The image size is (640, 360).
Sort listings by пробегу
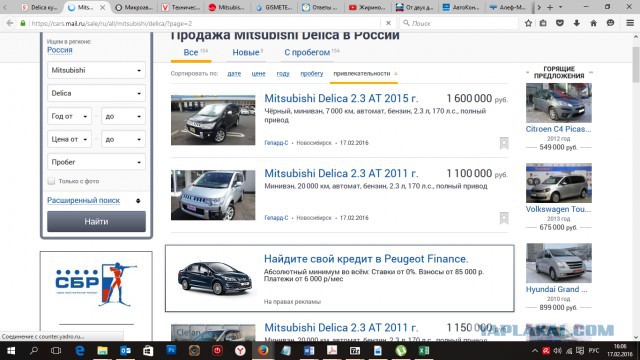pos(311,73)
